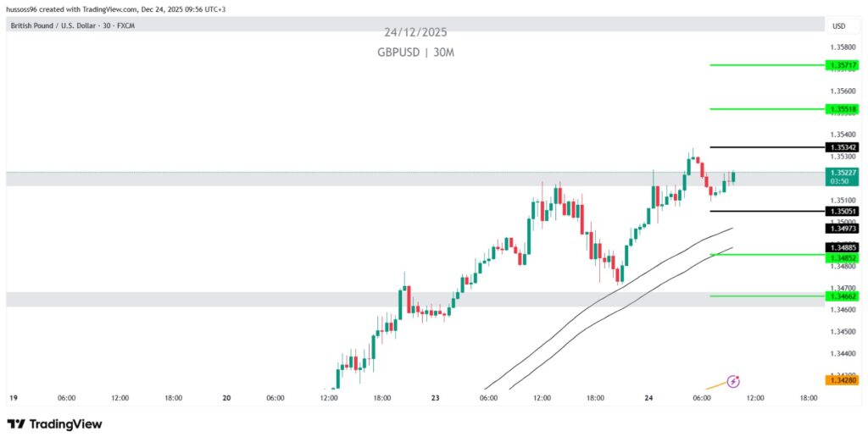Viewport: 868px width, 442px height.
Task: Open the USD currency selector
Action: (x=838, y=26)
